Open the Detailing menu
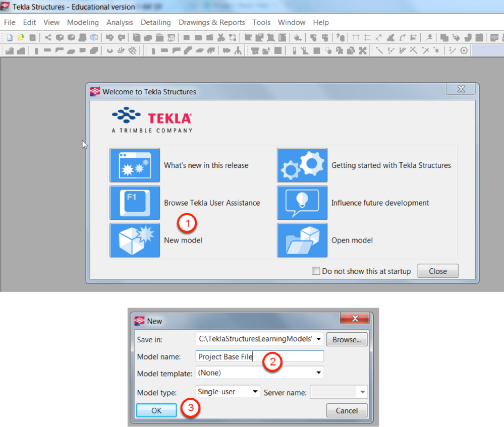The width and height of the screenshot is (504, 427). (155, 23)
